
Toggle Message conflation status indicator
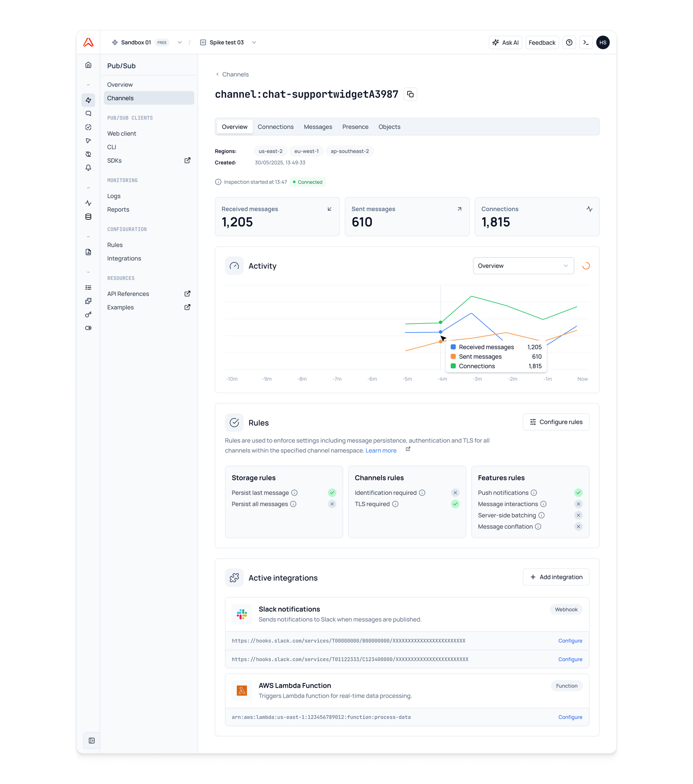coord(578,527)
